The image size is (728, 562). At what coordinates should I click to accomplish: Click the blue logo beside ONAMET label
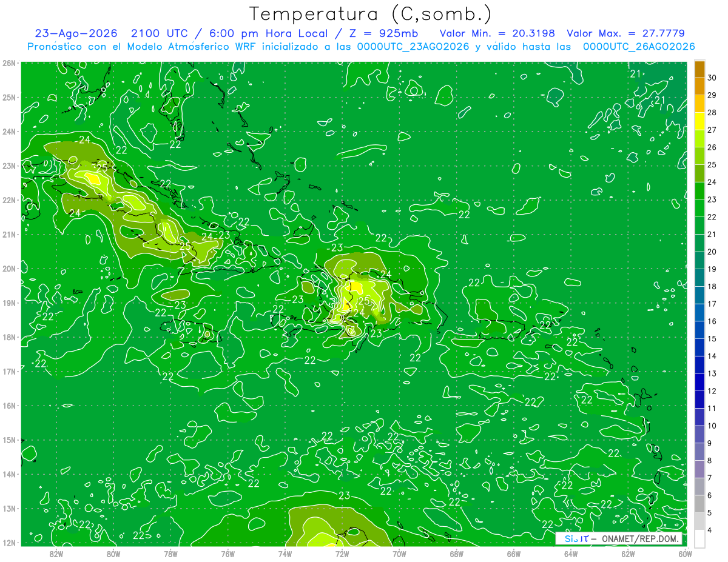click(575, 538)
